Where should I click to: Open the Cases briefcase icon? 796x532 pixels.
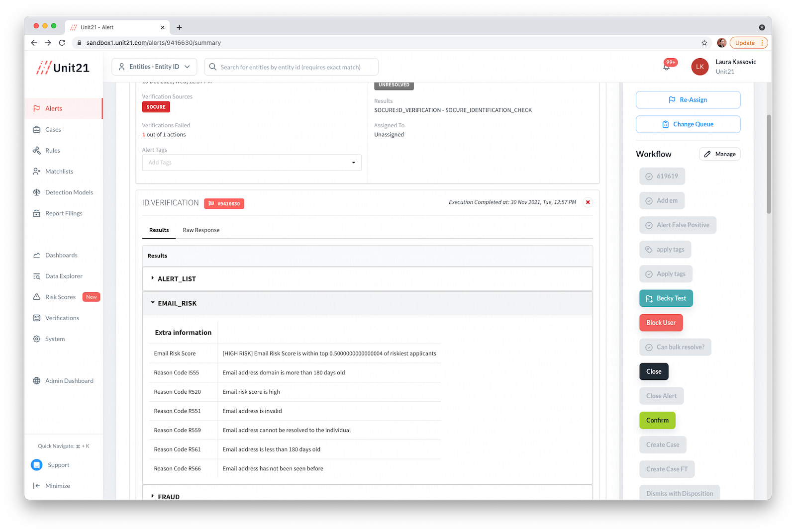click(x=37, y=130)
